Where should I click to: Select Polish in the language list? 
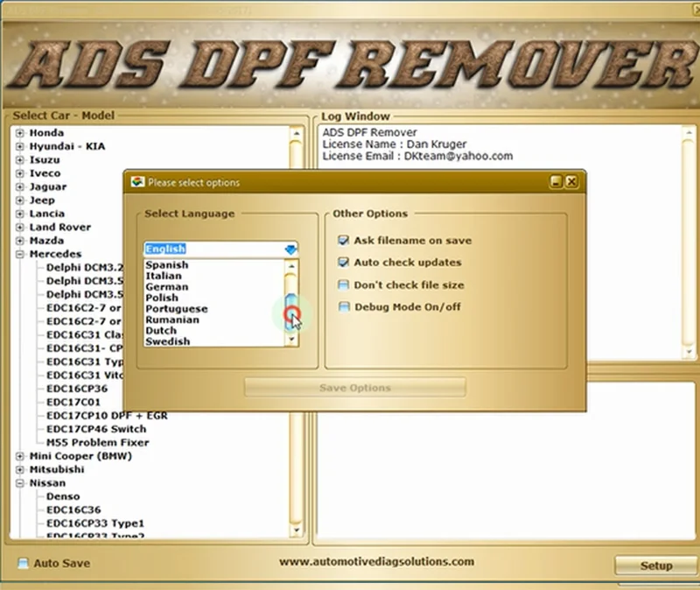coord(162,298)
